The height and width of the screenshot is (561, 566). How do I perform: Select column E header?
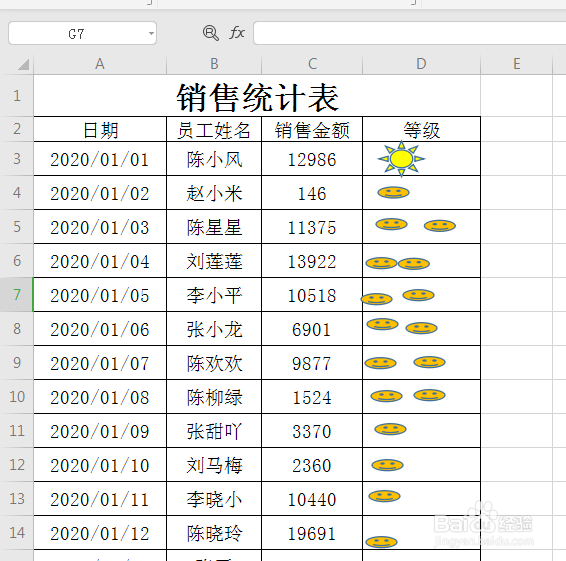point(517,64)
